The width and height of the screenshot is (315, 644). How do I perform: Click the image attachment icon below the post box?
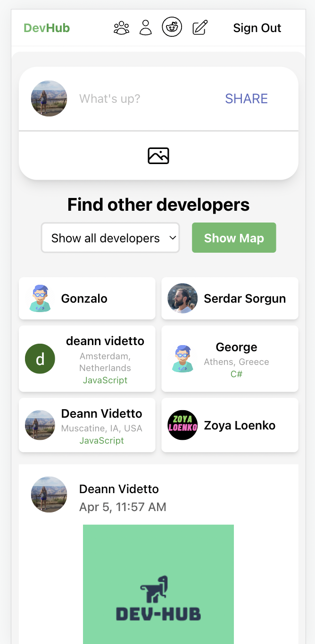[x=158, y=156]
